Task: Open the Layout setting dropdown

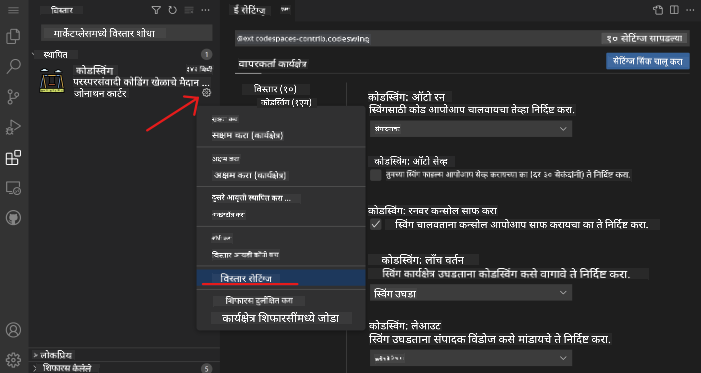Action: coord(471,358)
